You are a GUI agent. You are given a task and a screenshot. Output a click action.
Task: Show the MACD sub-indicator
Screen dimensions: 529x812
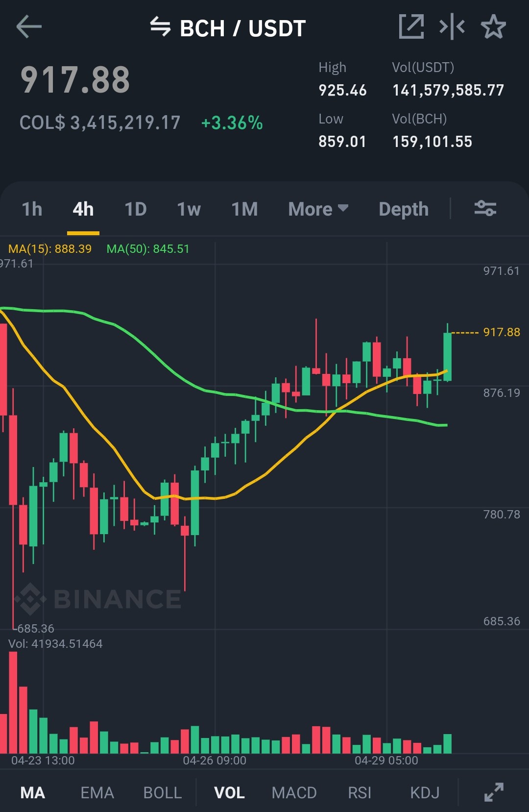coord(294,792)
